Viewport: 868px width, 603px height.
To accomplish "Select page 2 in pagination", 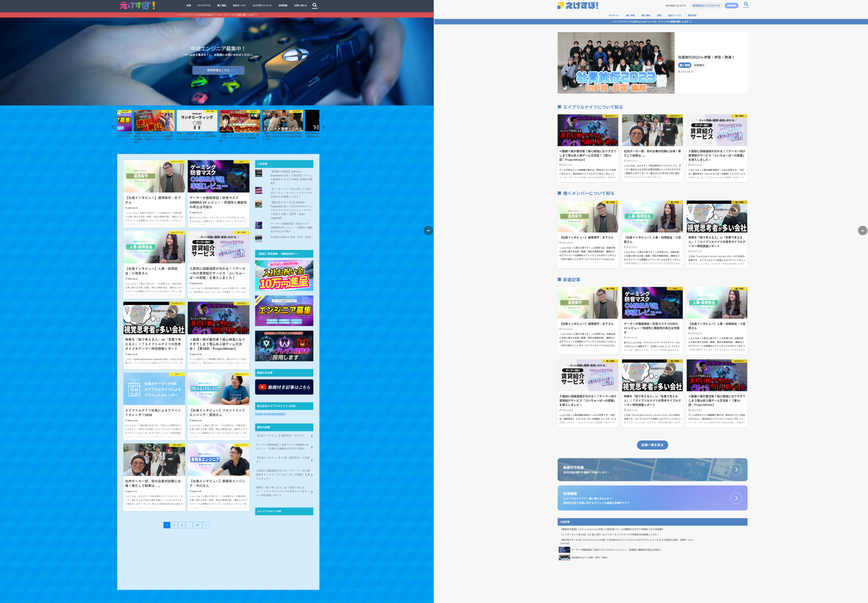I will [174, 525].
